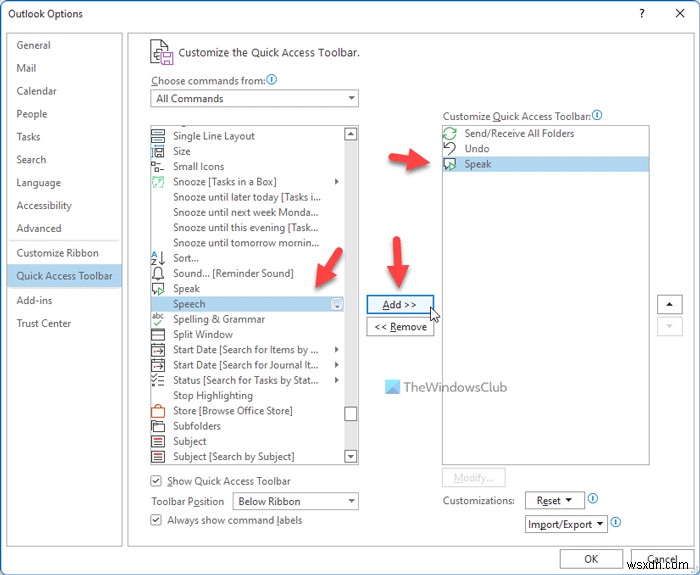The width and height of the screenshot is (700, 575).
Task: Click the Single Line Layout icon
Action: (x=158, y=136)
